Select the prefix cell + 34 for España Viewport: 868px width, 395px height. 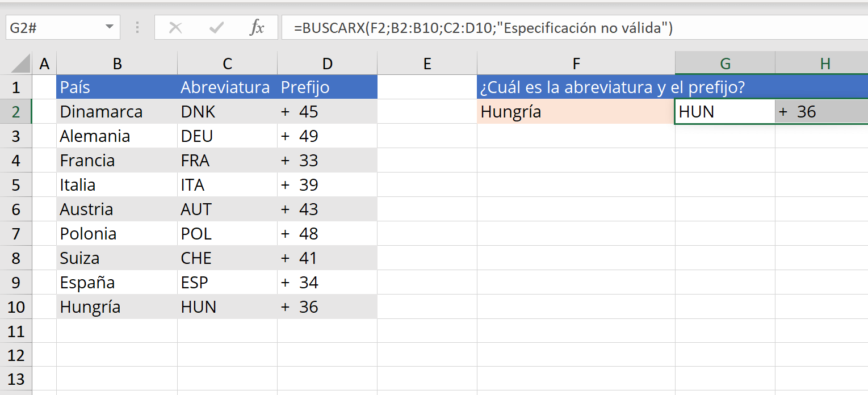(327, 283)
